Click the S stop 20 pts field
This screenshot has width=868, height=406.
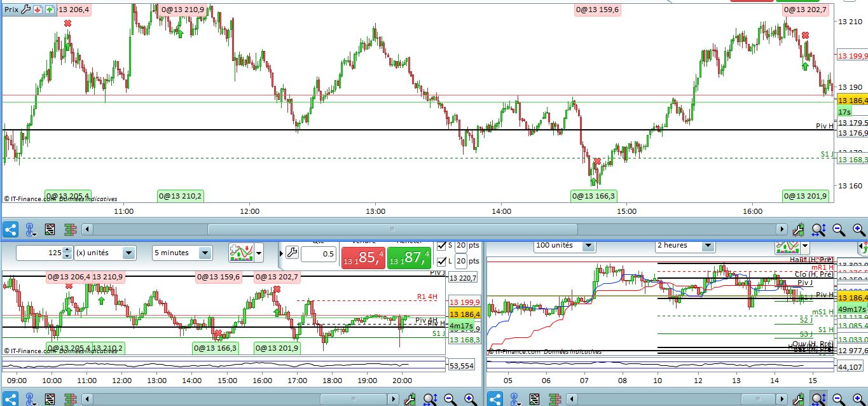461,246
